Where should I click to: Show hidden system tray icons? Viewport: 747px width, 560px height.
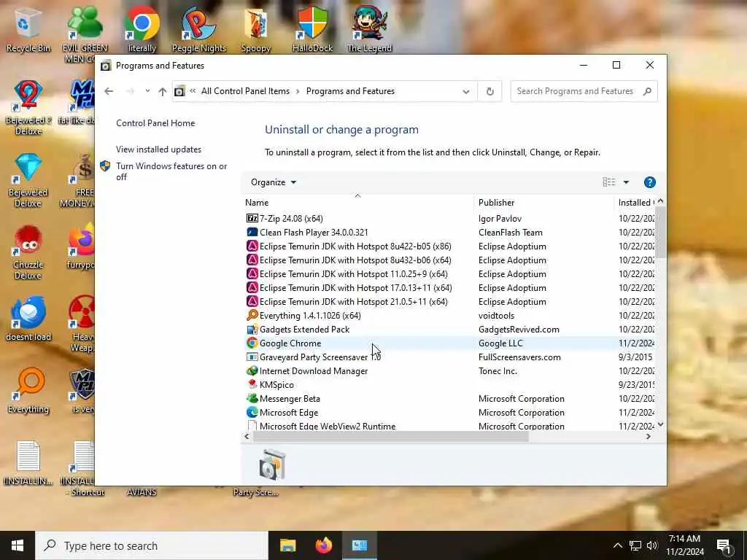617,545
